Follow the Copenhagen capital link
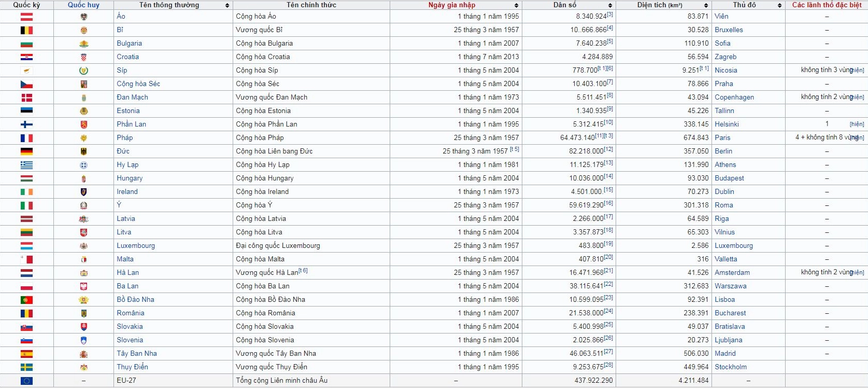 734,98
